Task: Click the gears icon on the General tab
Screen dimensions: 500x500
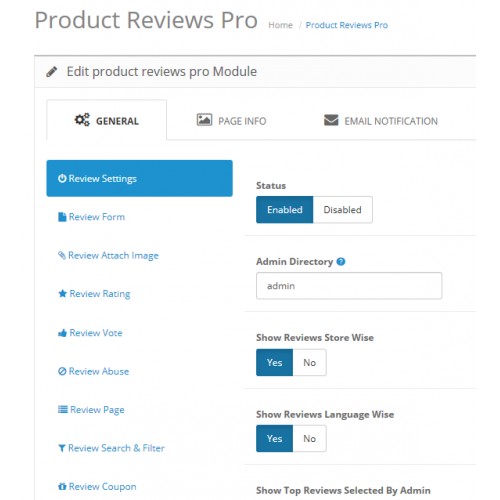Action: coord(82,120)
